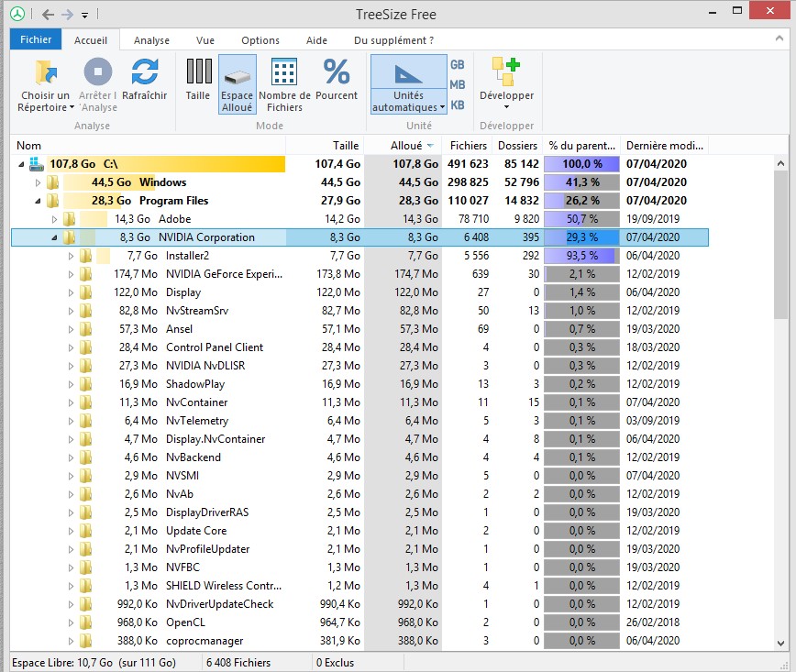The width and height of the screenshot is (796, 672).
Task: Open the Du supplément ? tab
Action: coord(394,40)
